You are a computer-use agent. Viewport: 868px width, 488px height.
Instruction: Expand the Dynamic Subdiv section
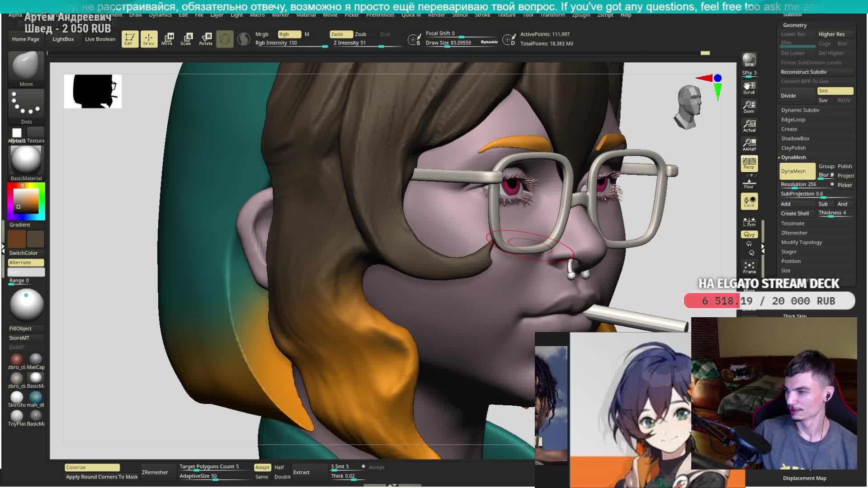pos(800,110)
